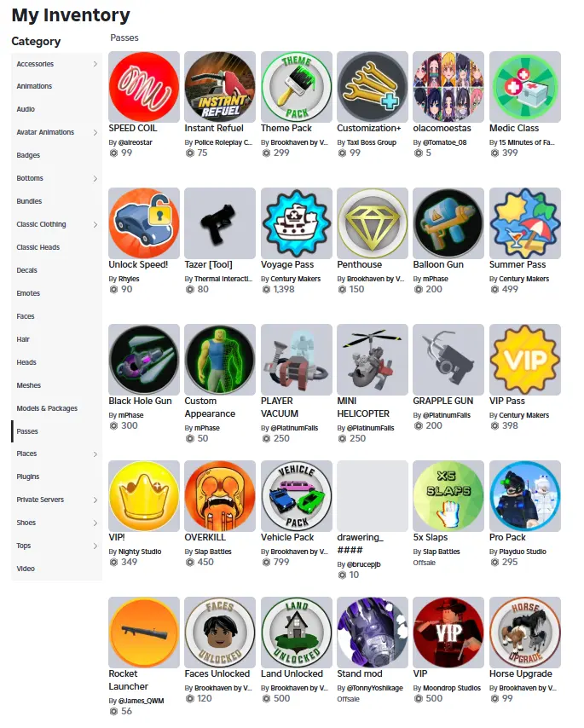The height and width of the screenshot is (728, 584).
Task: Go to the Models & Packages category
Action: click(47, 408)
